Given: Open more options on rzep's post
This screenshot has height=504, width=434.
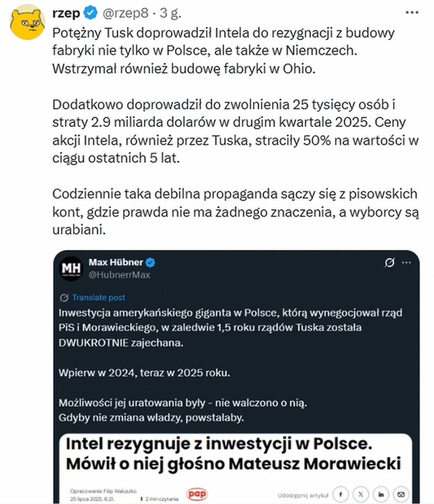Looking at the screenshot, I should (412, 13).
